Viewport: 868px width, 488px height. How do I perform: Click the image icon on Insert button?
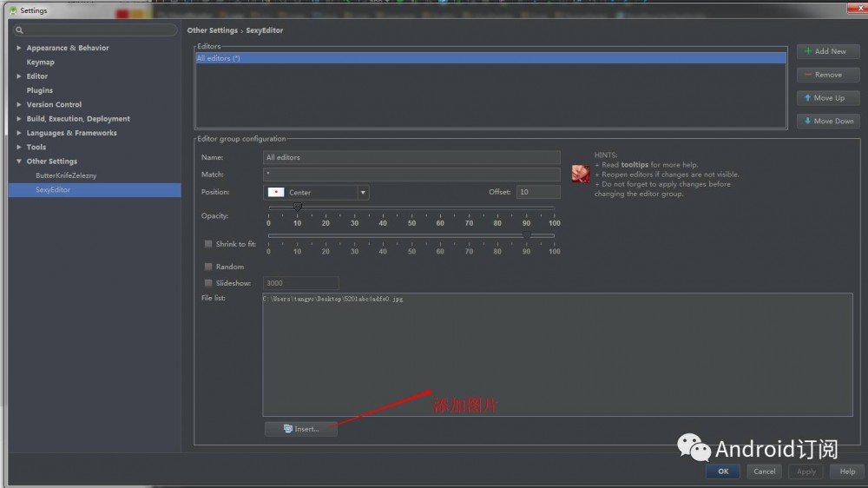(288, 429)
